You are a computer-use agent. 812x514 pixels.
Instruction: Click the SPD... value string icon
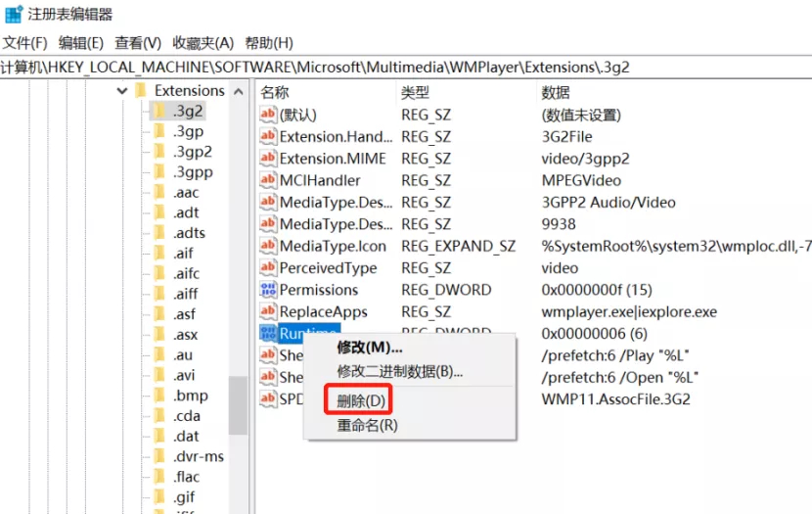pos(268,399)
